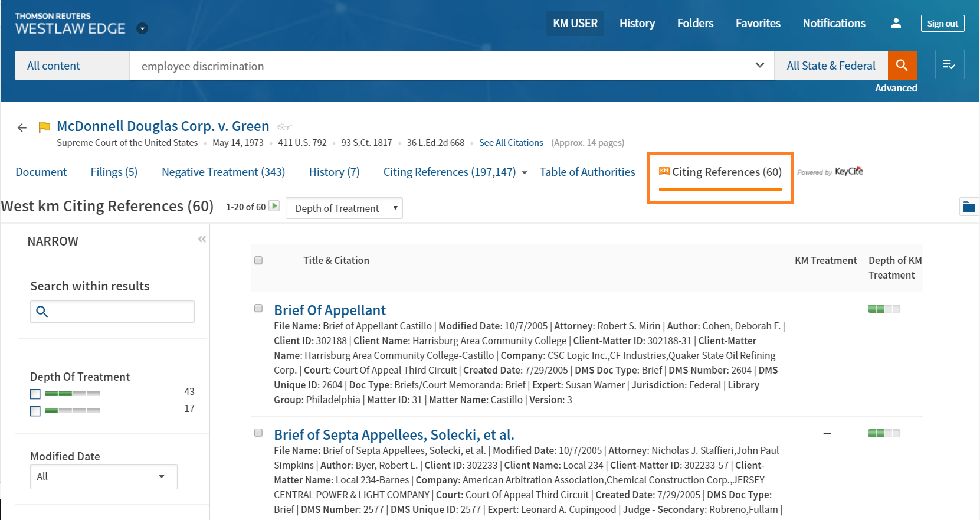Switch to the Negative Treatment (343) tab
The height and width of the screenshot is (520, 980).
point(223,172)
